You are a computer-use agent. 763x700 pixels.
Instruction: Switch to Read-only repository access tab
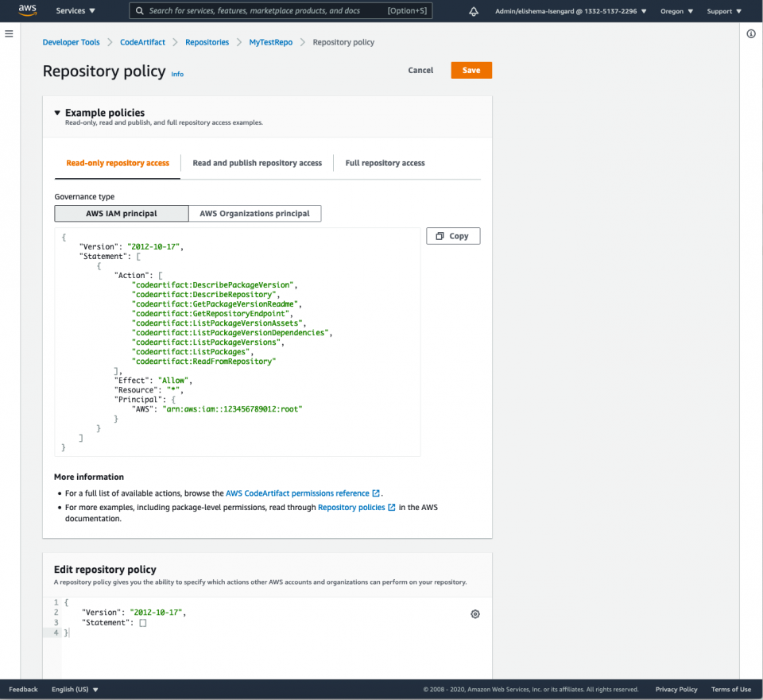coord(118,163)
